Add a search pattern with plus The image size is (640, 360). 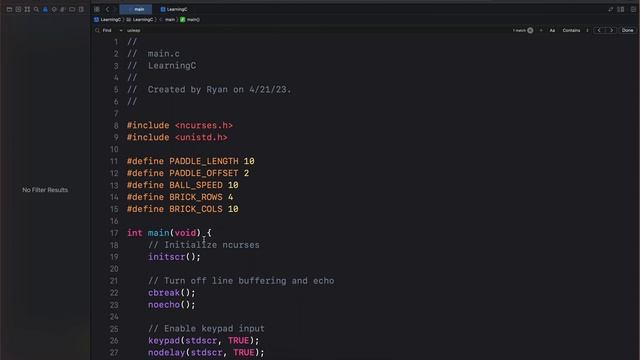point(541,31)
